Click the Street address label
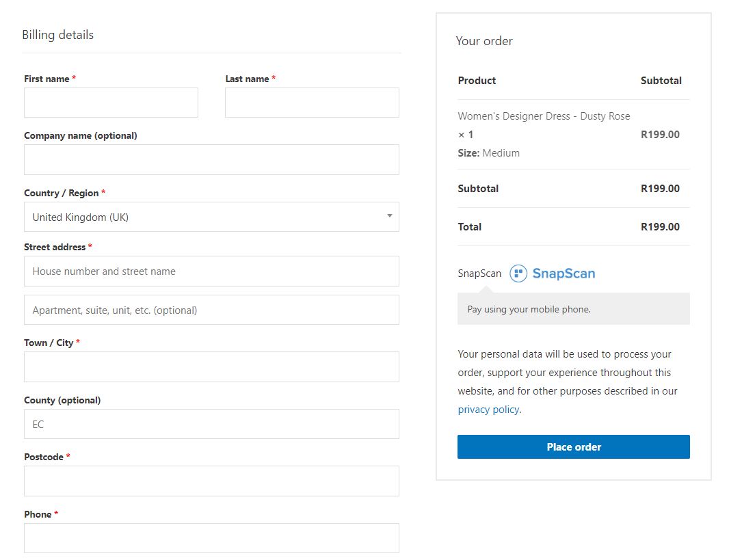This screenshot has height=560, width=729. 55,247
